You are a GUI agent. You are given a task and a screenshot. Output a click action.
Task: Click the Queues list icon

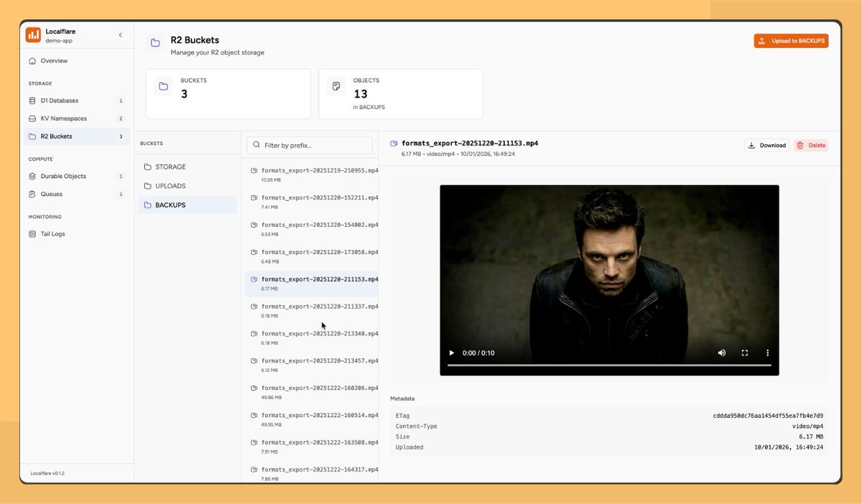tap(32, 194)
